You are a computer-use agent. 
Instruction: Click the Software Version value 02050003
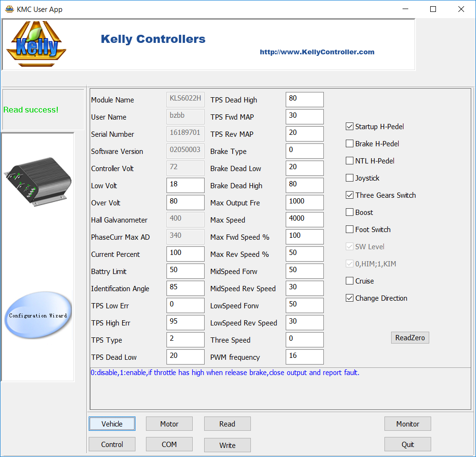tap(186, 151)
